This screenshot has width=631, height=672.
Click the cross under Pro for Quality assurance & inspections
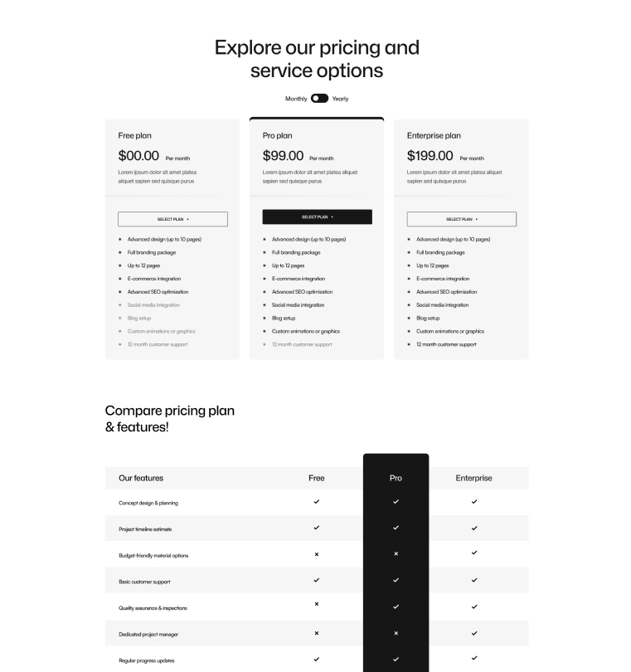click(396, 606)
